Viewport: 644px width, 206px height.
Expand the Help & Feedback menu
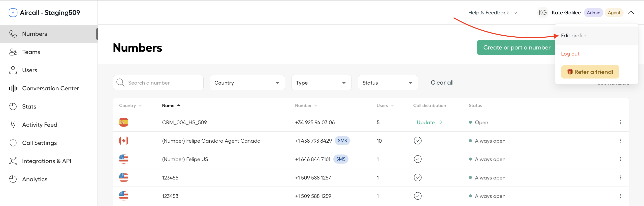(493, 13)
